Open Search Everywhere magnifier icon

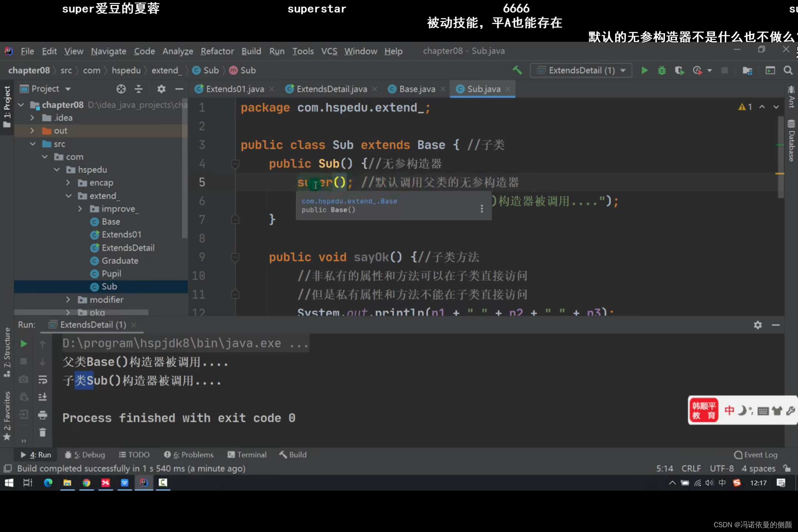coord(788,70)
